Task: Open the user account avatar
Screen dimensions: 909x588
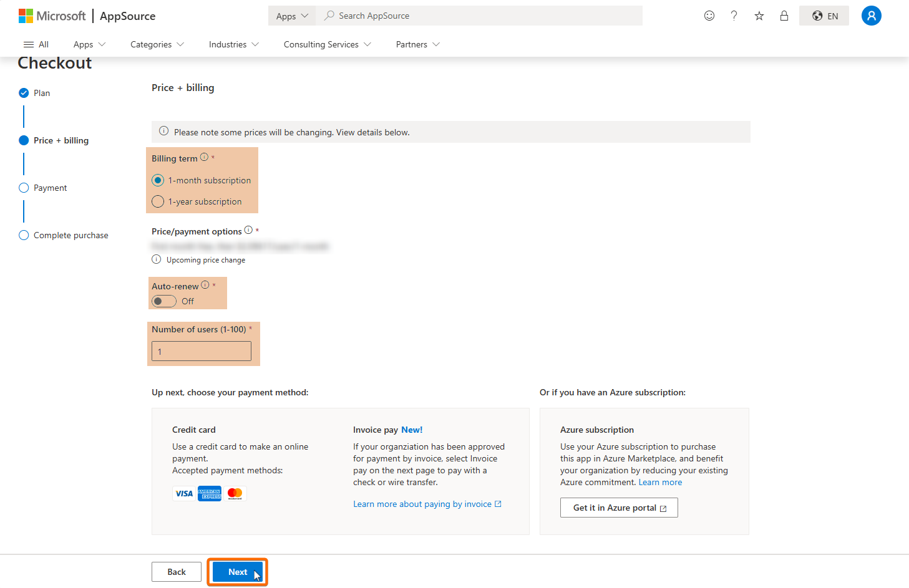Action: [871, 16]
